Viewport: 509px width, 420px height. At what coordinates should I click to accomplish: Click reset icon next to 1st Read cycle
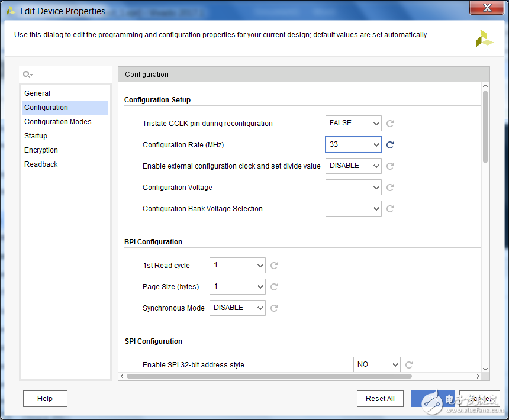pyautogui.click(x=274, y=266)
